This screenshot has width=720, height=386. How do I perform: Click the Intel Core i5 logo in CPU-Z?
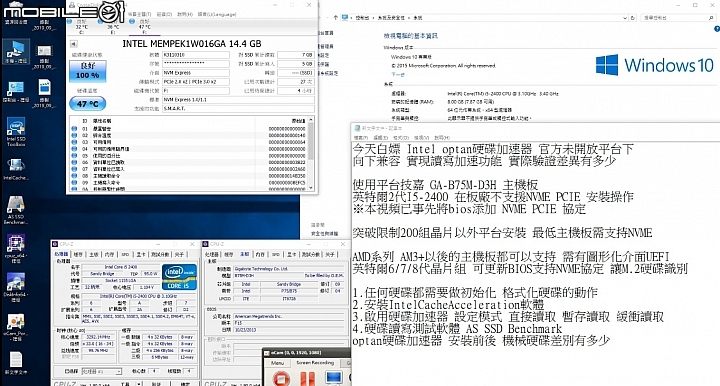click(180, 276)
